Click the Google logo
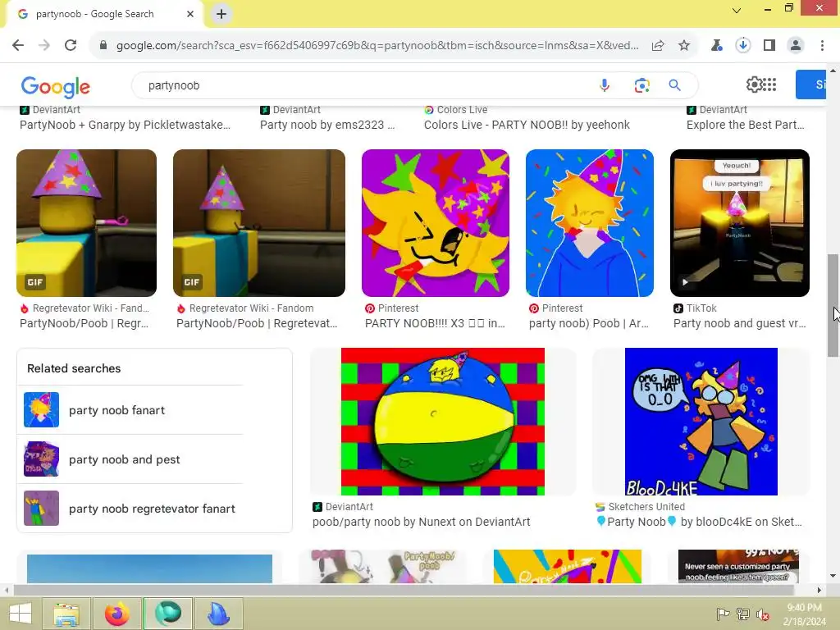This screenshot has width=840, height=630. pos(56,87)
